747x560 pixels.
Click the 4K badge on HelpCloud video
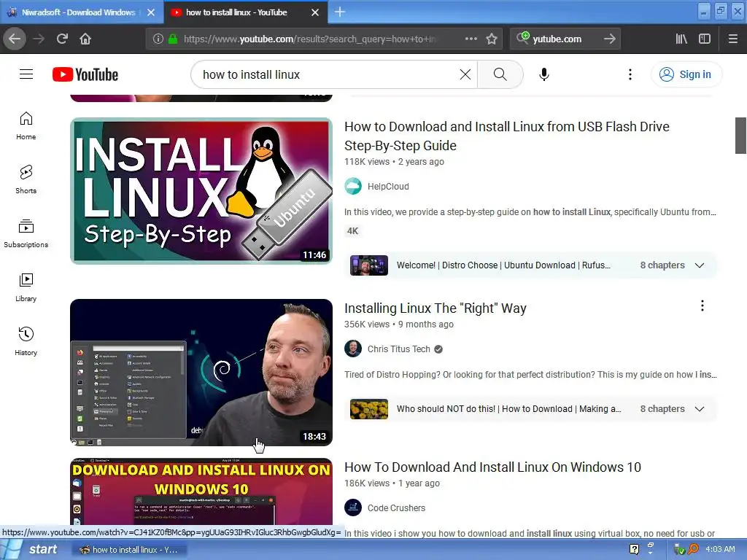[x=352, y=231]
